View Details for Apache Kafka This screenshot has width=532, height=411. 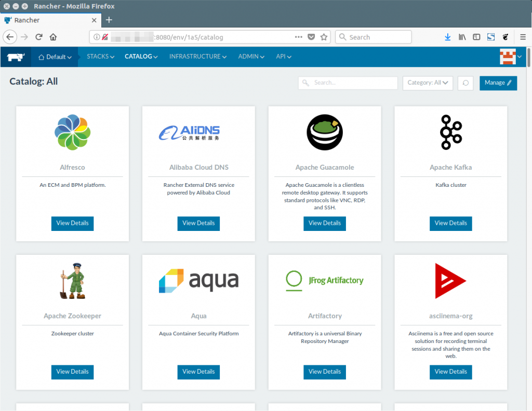[x=450, y=223]
